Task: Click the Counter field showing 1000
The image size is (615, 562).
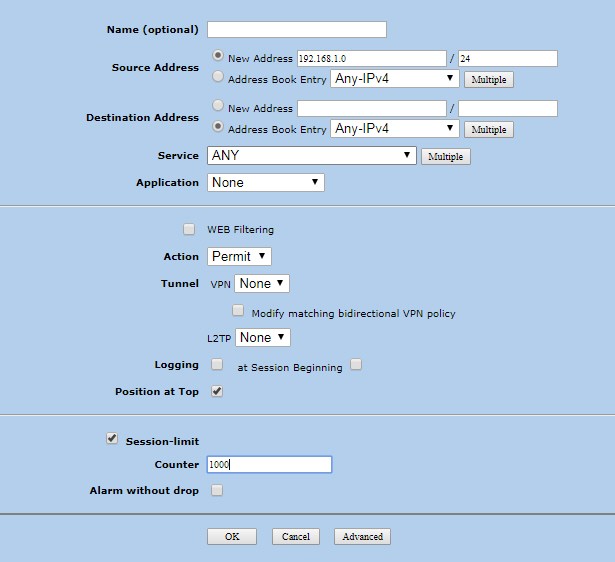Action: (x=269, y=464)
